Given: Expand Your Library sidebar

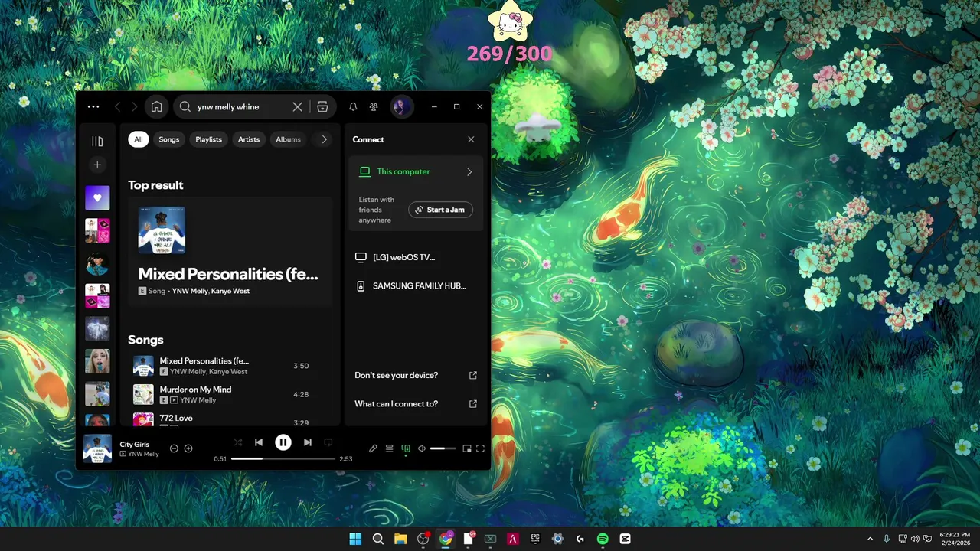Looking at the screenshot, I should pyautogui.click(x=97, y=141).
